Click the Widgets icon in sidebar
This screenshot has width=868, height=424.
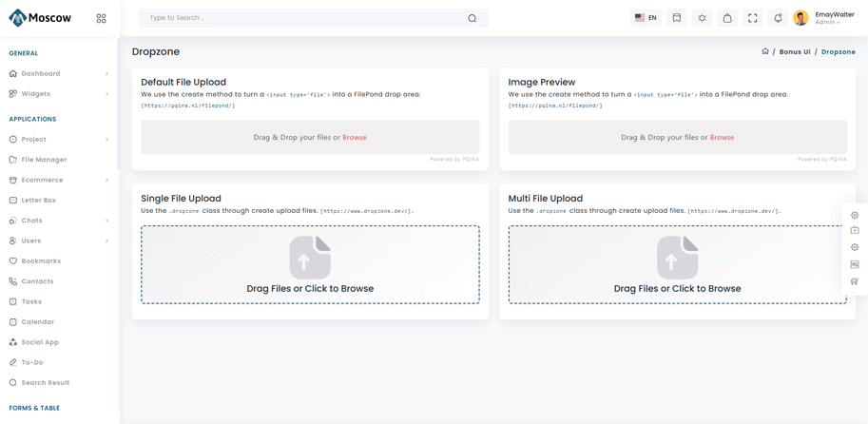tap(13, 94)
